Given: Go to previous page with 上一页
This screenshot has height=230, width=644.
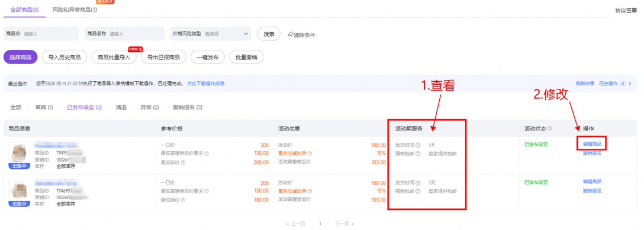Looking at the screenshot, I should tap(296, 224).
